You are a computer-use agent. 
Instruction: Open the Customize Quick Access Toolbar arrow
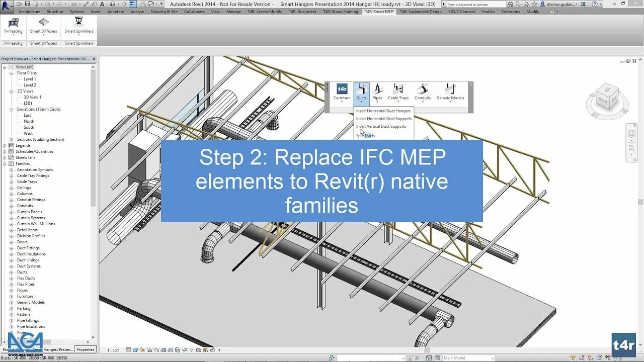(x=160, y=4)
